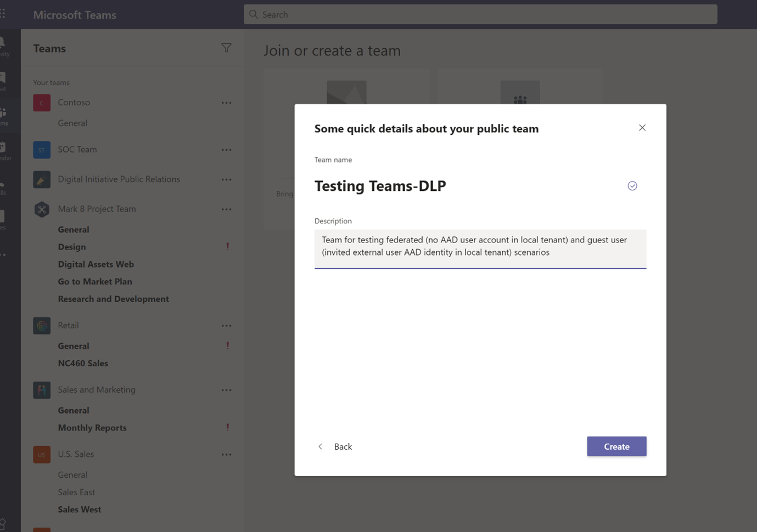The height and width of the screenshot is (532, 757).
Task: Open more options for SOC Team
Action: (x=226, y=150)
